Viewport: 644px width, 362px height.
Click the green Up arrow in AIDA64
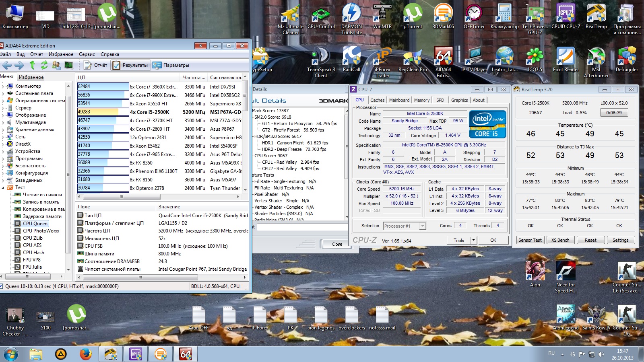point(32,65)
